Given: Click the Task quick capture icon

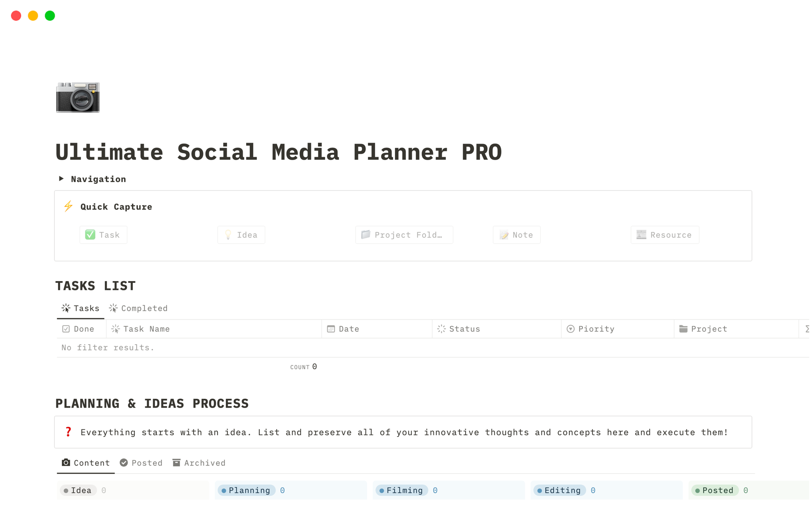Looking at the screenshot, I should click(102, 235).
